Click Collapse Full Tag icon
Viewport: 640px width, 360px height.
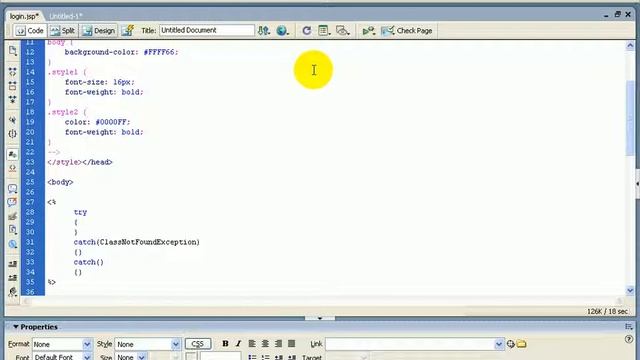click(13, 72)
